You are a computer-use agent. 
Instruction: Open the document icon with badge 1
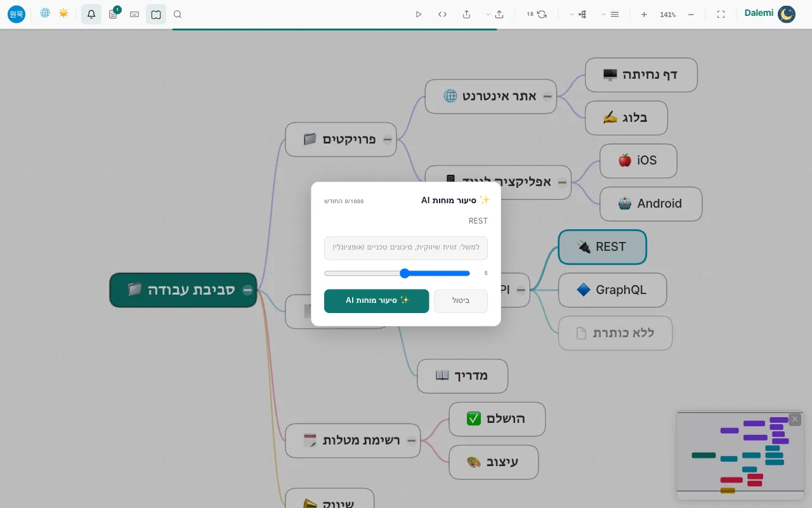(x=113, y=14)
